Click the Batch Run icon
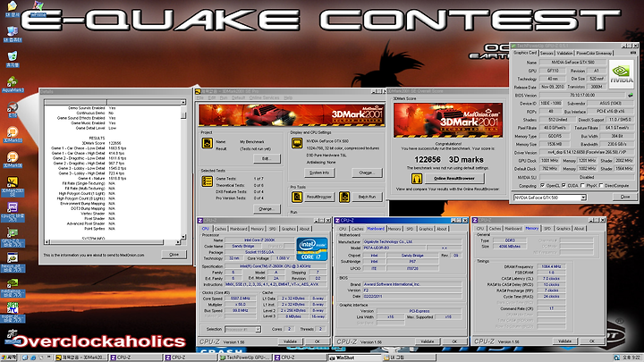644x362 pixels. [x=344, y=197]
